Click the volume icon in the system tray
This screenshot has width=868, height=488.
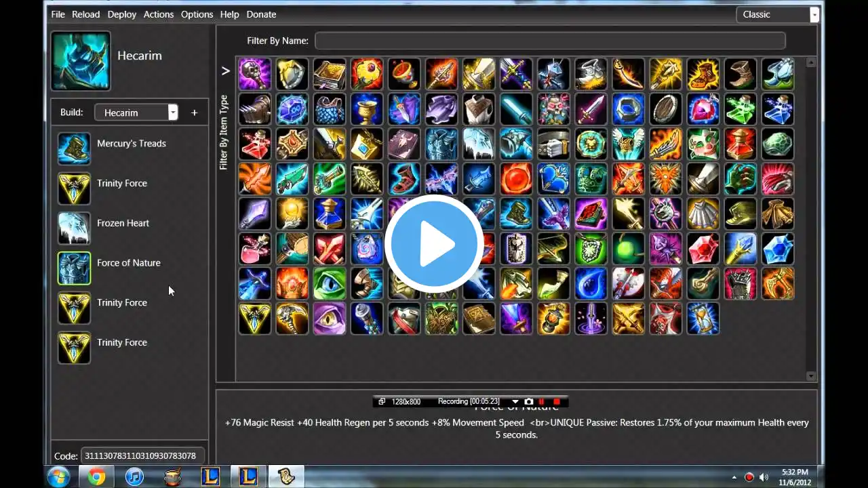click(764, 477)
